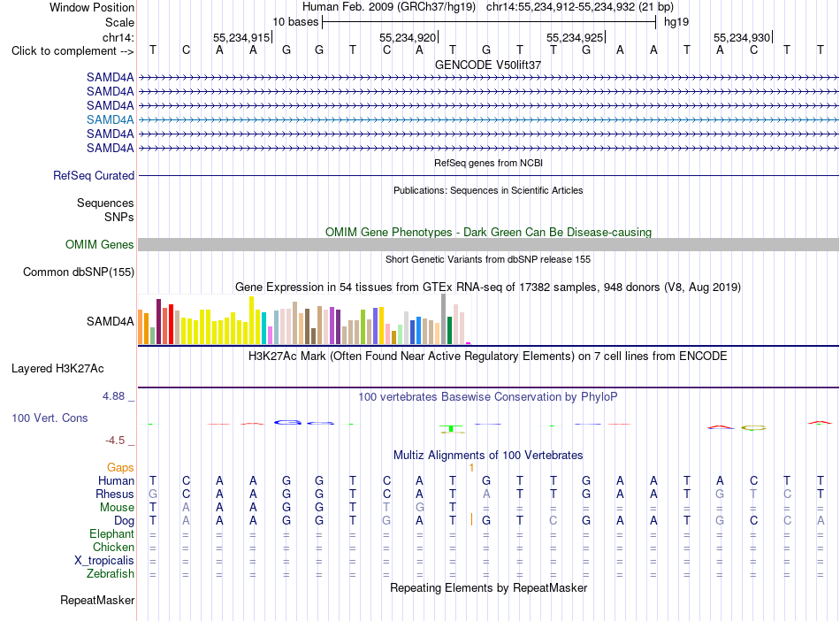This screenshot has width=840, height=621.
Task: Click the 100 Vert. Cons track label
Action: pyautogui.click(x=50, y=418)
